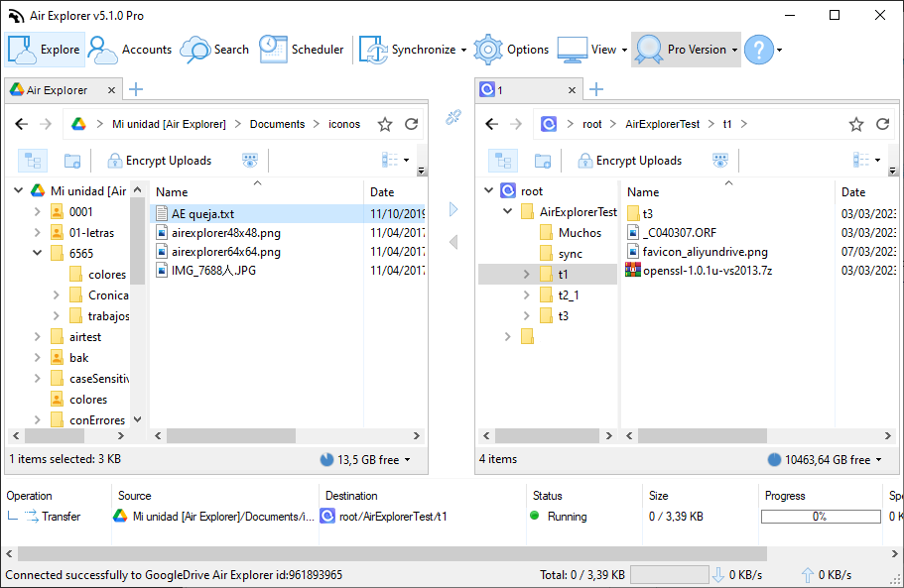Screen dimensions: 904x588
Task: Click the Help question mark icon
Action: (759, 50)
